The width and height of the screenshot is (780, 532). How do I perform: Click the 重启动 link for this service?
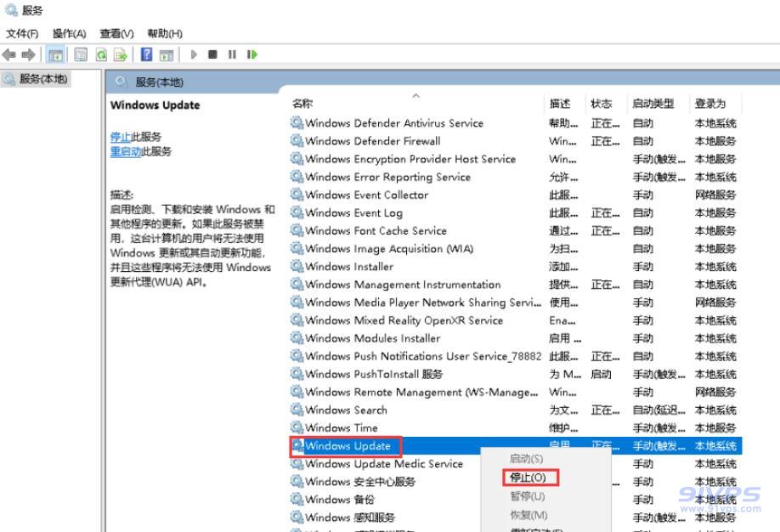pos(126,150)
